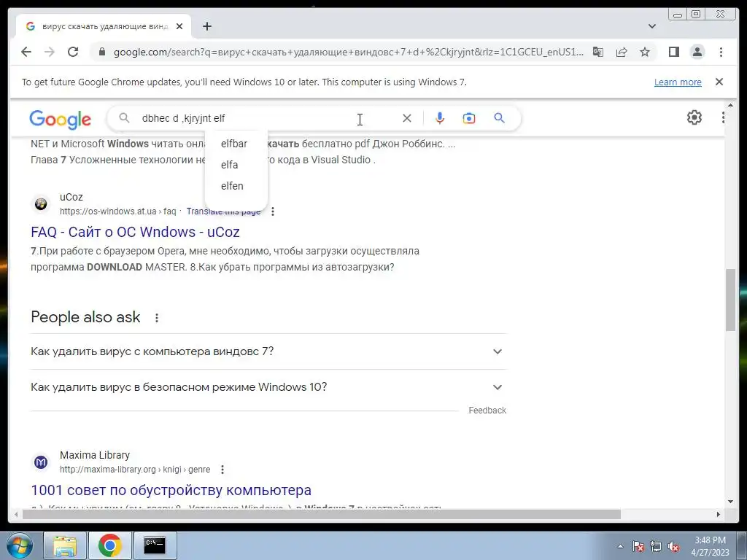Open Windows Explorer from taskbar
The image size is (747, 560).
pyautogui.click(x=65, y=545)
